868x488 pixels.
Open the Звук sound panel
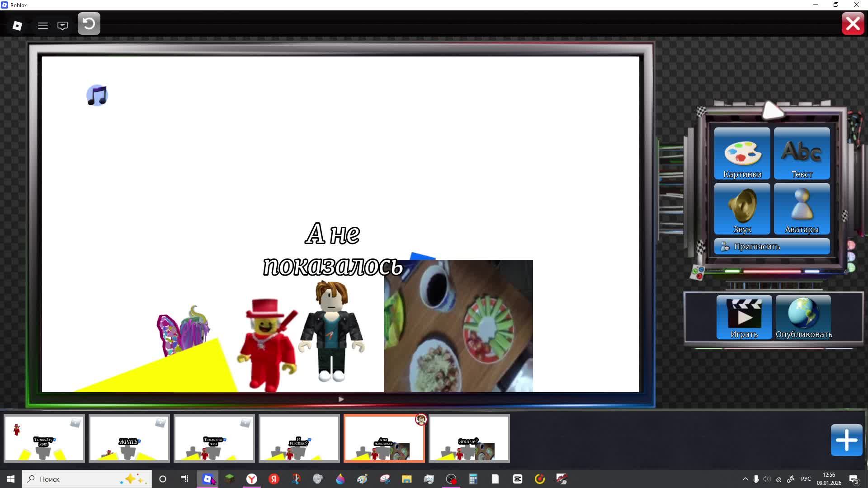click(742, 209)
